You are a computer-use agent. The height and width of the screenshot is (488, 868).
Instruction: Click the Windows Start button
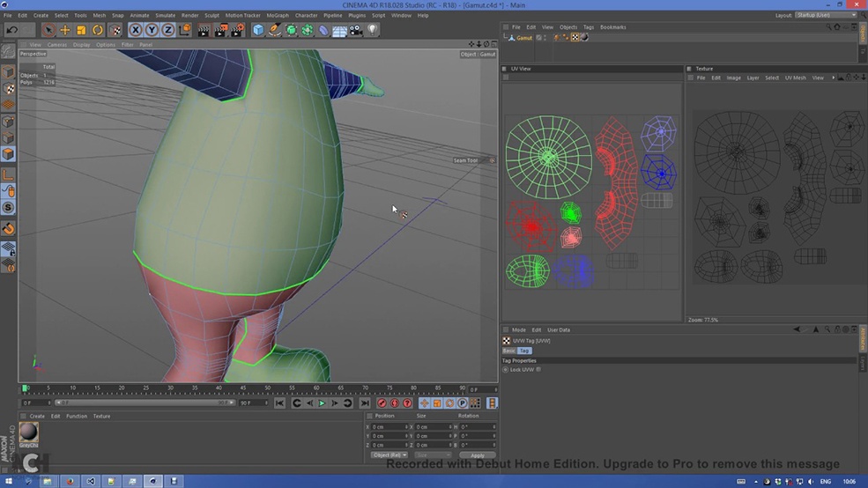pos(9,481)
